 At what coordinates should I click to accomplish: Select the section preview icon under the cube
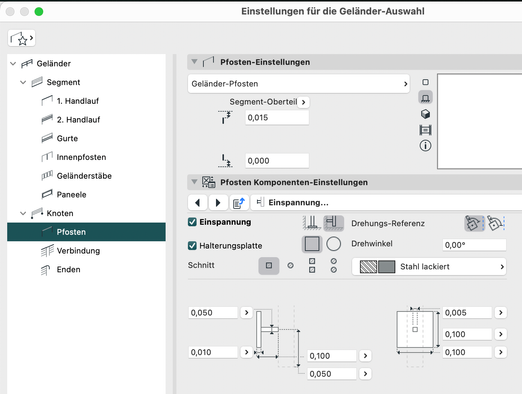425,130
